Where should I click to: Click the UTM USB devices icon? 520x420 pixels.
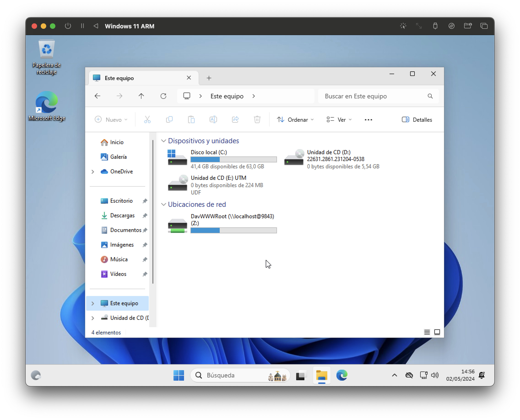(435, 26)
